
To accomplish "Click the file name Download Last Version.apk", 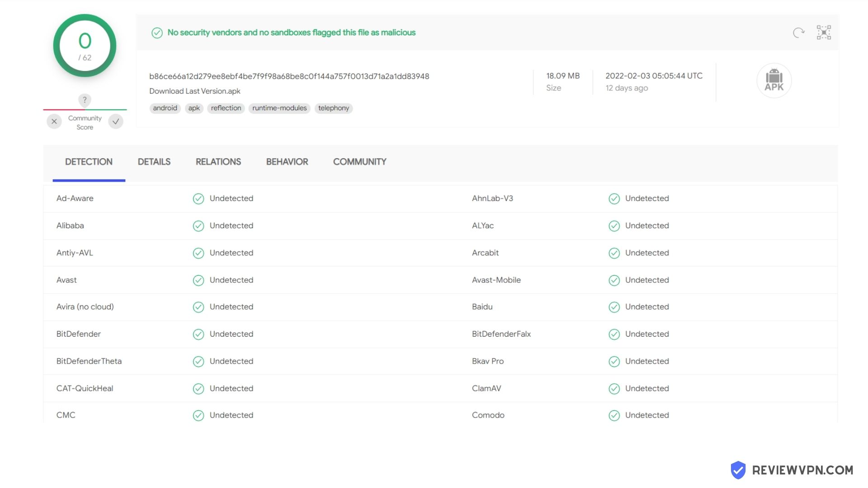I will (x=195, y=91).
